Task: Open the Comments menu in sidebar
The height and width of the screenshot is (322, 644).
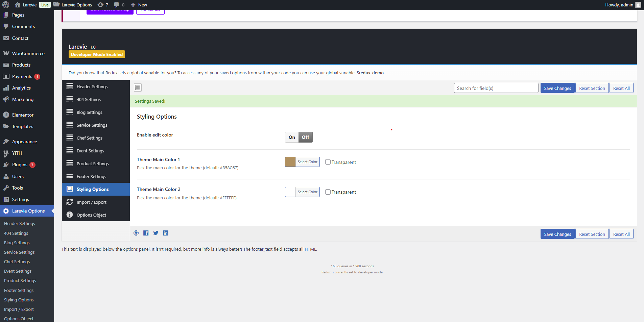Action: coord(27,26)
